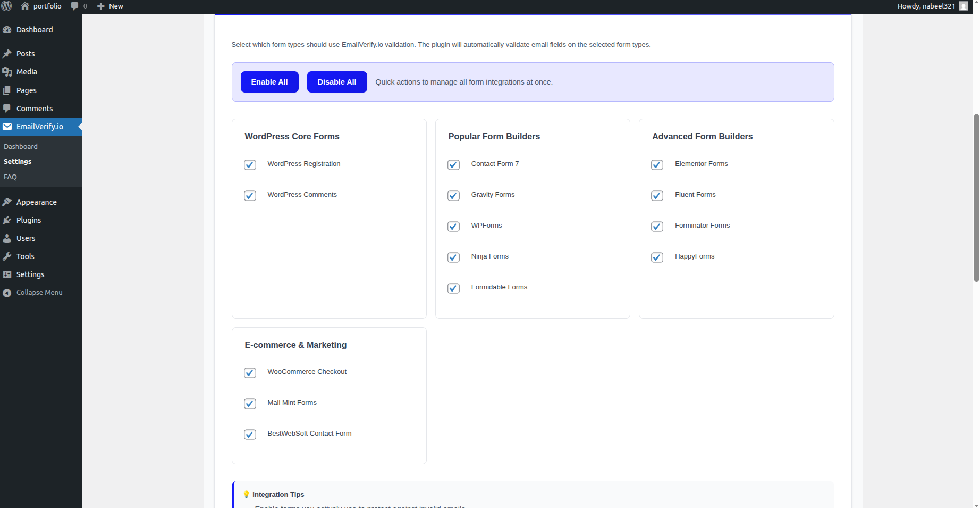Click the Pages icon in sidebar
Screen dimensions: 980x508
pos(7,90)
